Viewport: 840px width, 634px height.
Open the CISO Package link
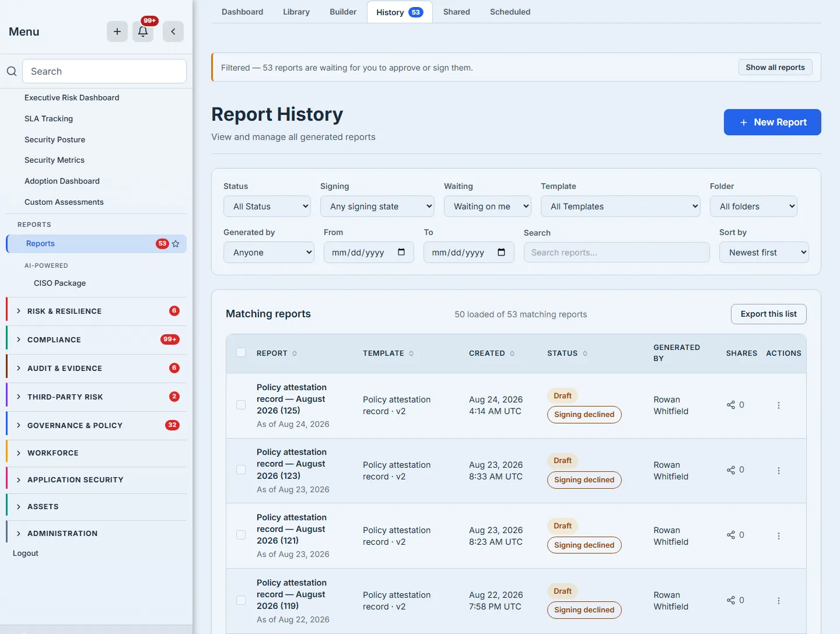pos(60,283)
